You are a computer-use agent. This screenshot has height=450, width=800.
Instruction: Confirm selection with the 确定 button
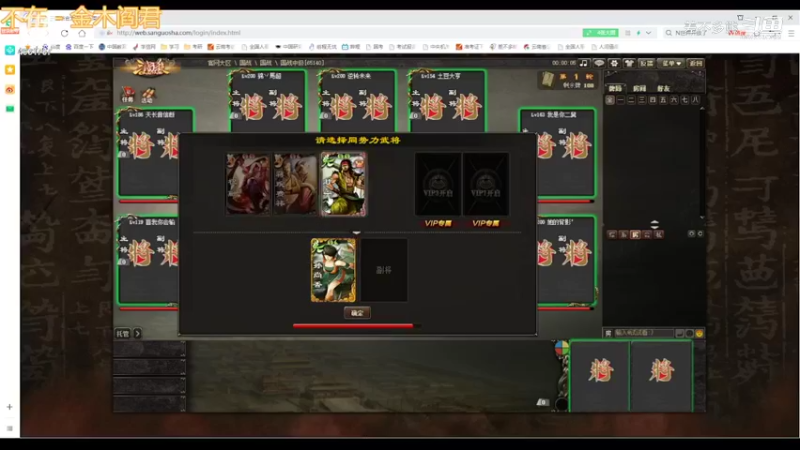[x=357, y=313]
